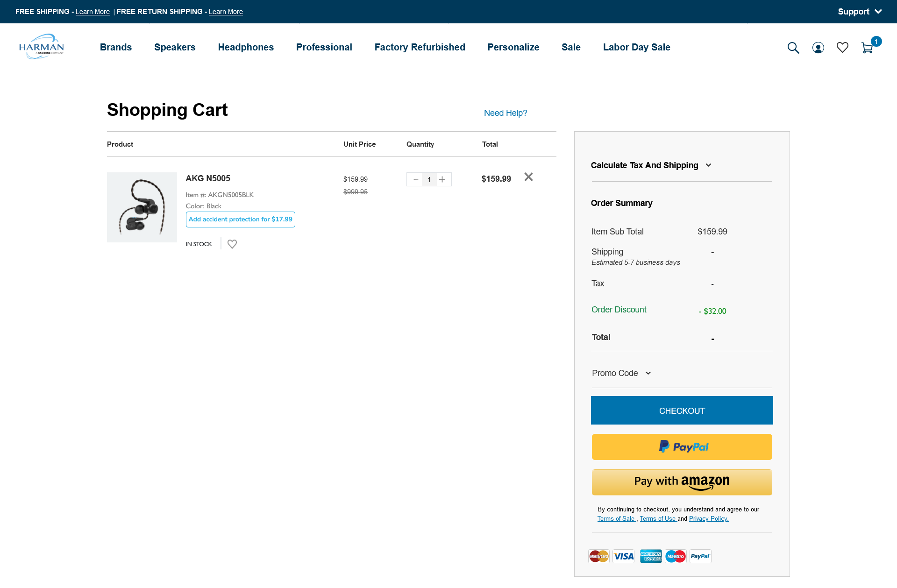
Task: Open the shopping cart icon
Action: pyautogui.click(x=867, y=48)
